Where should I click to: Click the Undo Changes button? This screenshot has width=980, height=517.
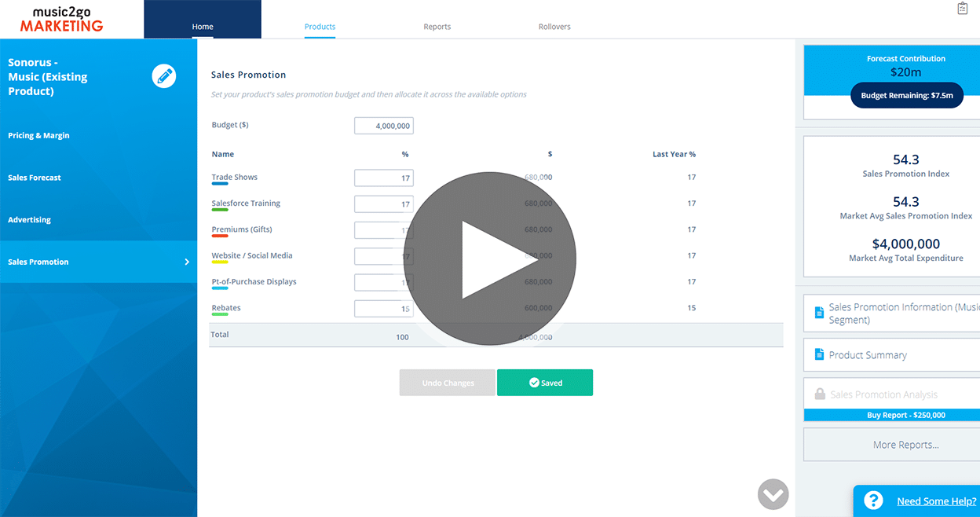448,383
